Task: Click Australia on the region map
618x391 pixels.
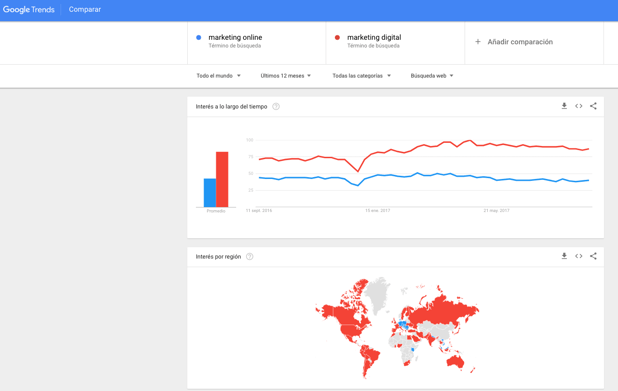Action: coord(456,362)
